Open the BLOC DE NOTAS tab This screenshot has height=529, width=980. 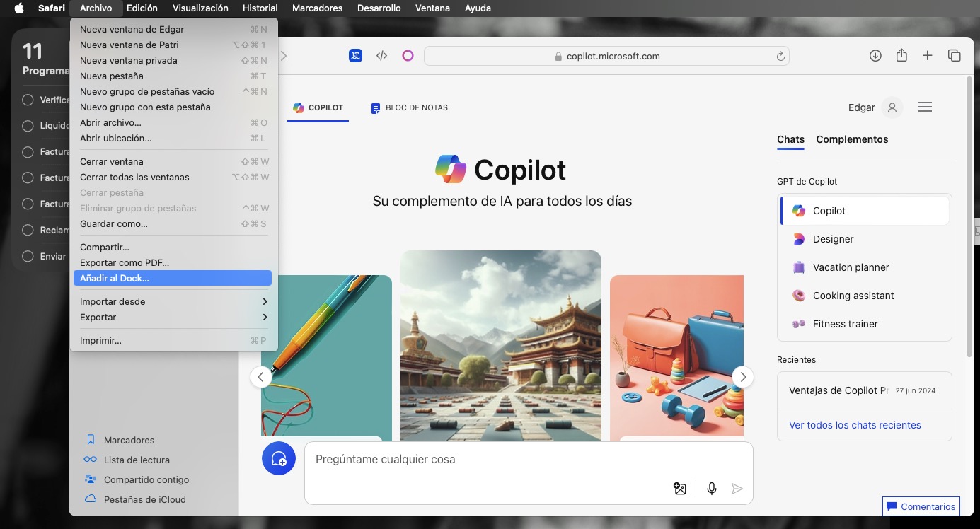(416, 107)
